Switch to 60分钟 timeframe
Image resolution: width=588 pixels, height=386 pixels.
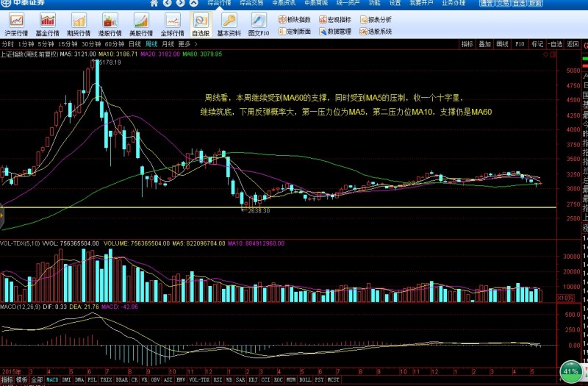coord(115,44)
